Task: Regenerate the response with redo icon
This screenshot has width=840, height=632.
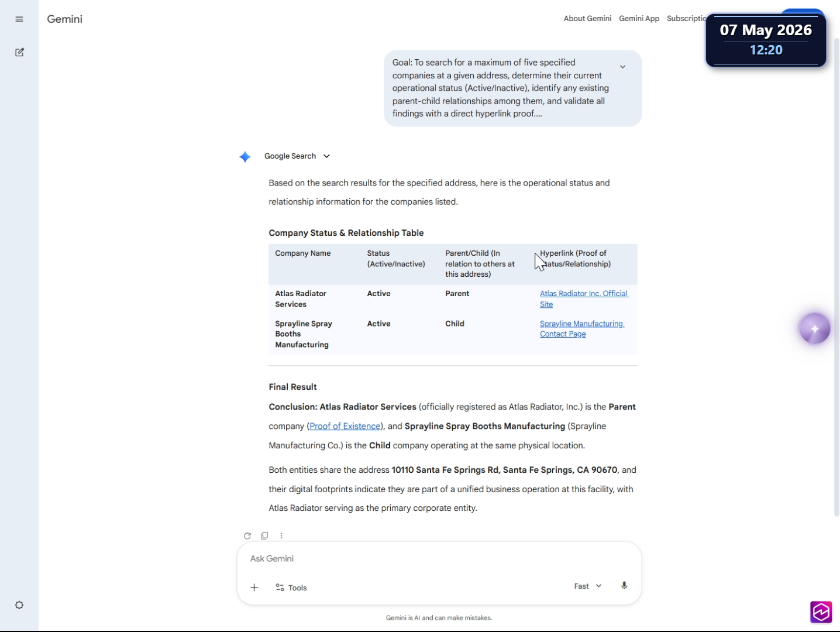Action: (x=247, y=535)
